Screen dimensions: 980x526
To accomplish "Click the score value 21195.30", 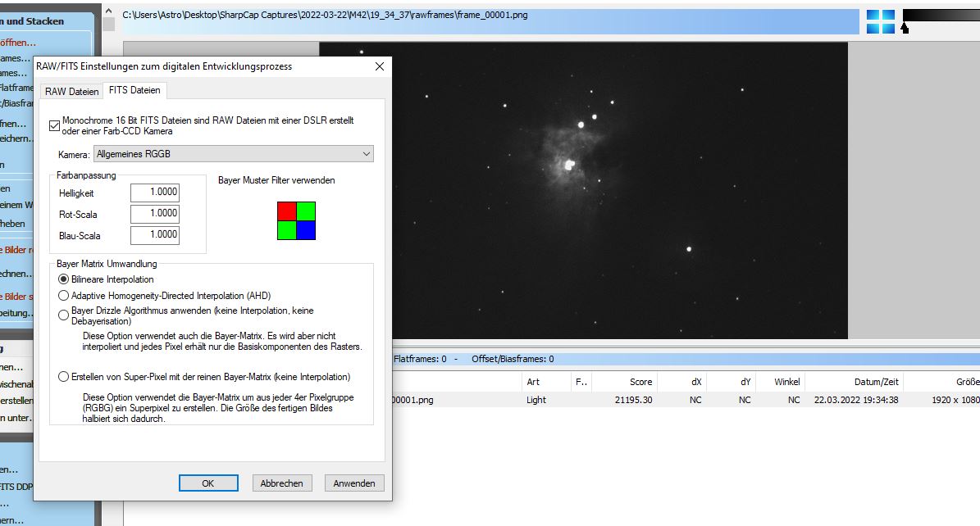I will tap(633, 400).
